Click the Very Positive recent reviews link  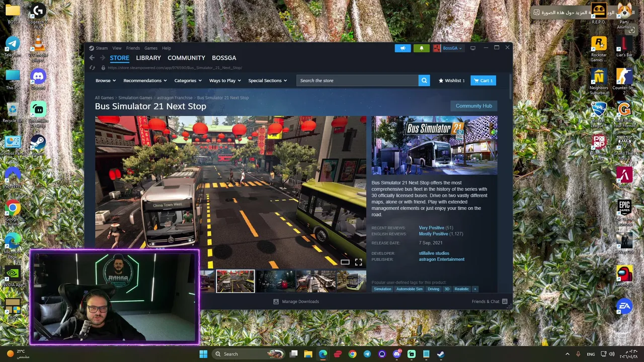point(432,228)
